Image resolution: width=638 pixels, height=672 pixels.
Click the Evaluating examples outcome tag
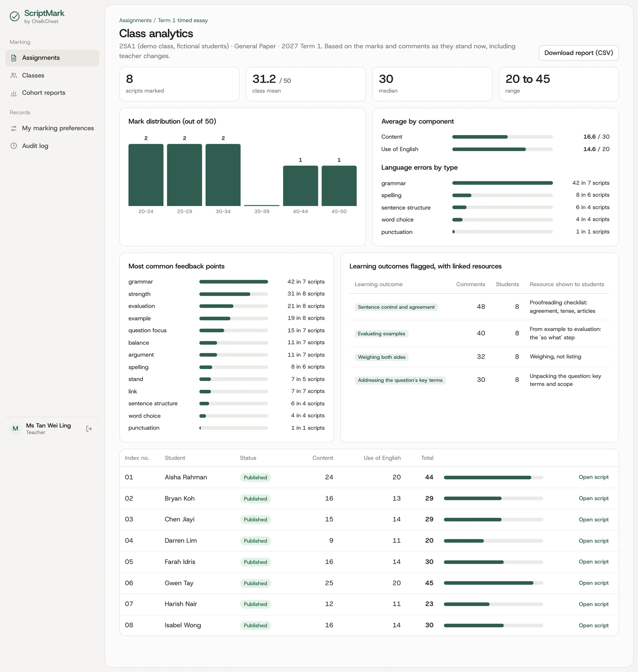381,334
